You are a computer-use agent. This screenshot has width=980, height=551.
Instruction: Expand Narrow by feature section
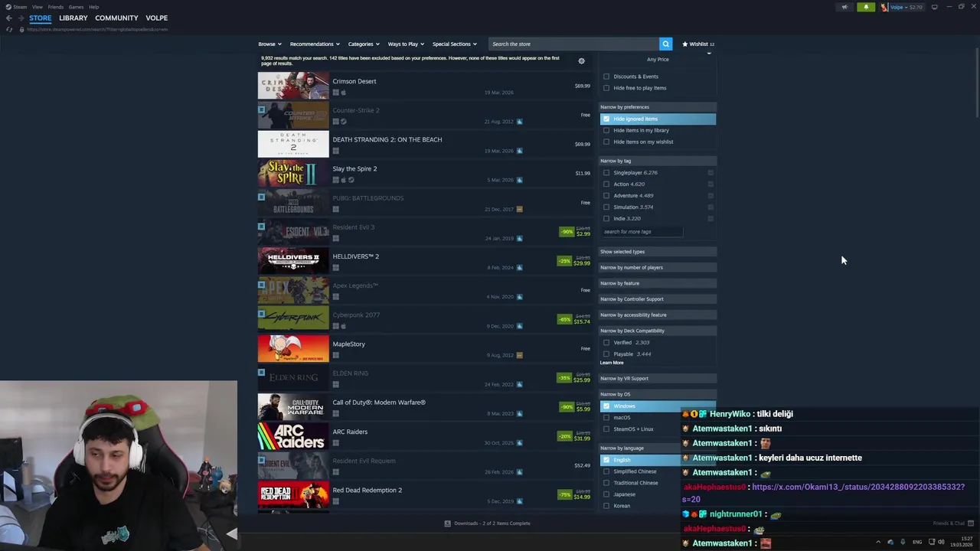pos(657,283)
